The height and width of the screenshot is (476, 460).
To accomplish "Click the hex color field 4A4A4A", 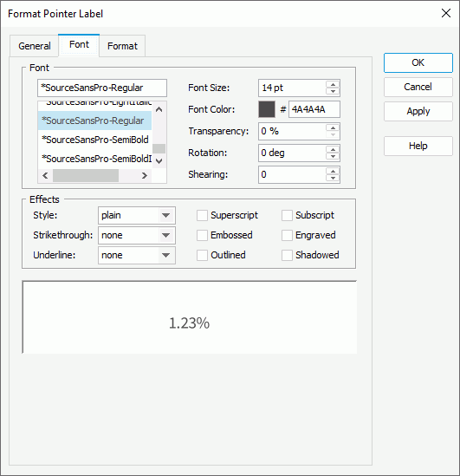I will click(x=314, y=109).
